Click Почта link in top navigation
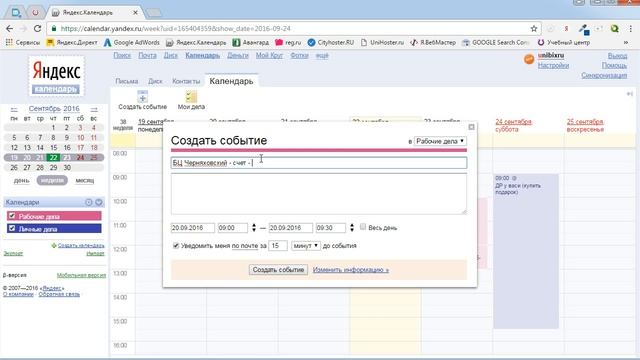 147,56
